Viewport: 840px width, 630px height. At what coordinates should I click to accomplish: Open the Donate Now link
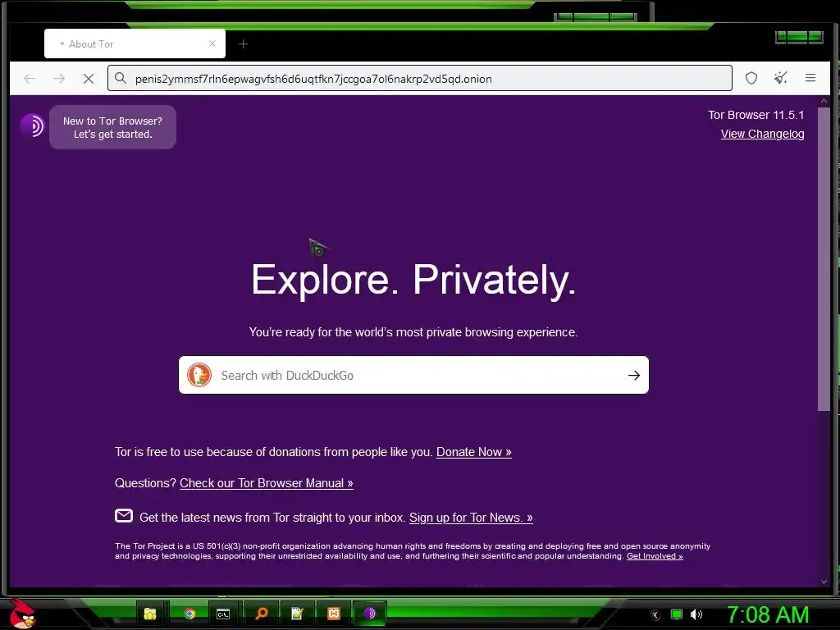[x=474, y=452]
